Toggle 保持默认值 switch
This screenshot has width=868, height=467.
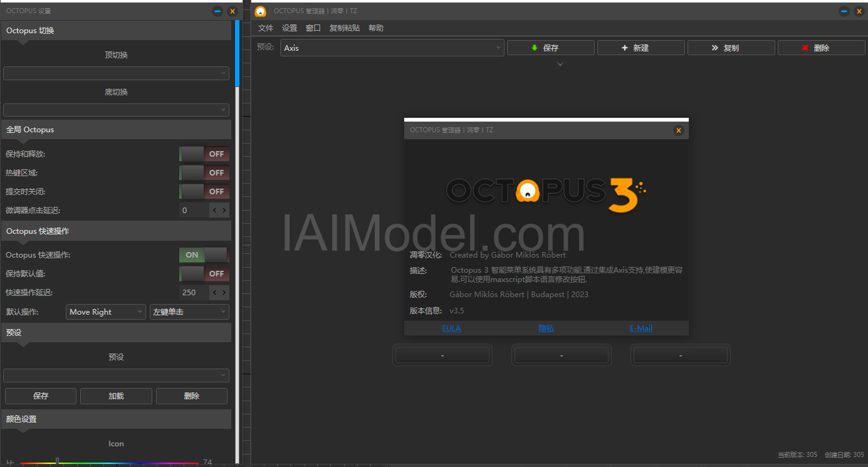coord(204,274)
